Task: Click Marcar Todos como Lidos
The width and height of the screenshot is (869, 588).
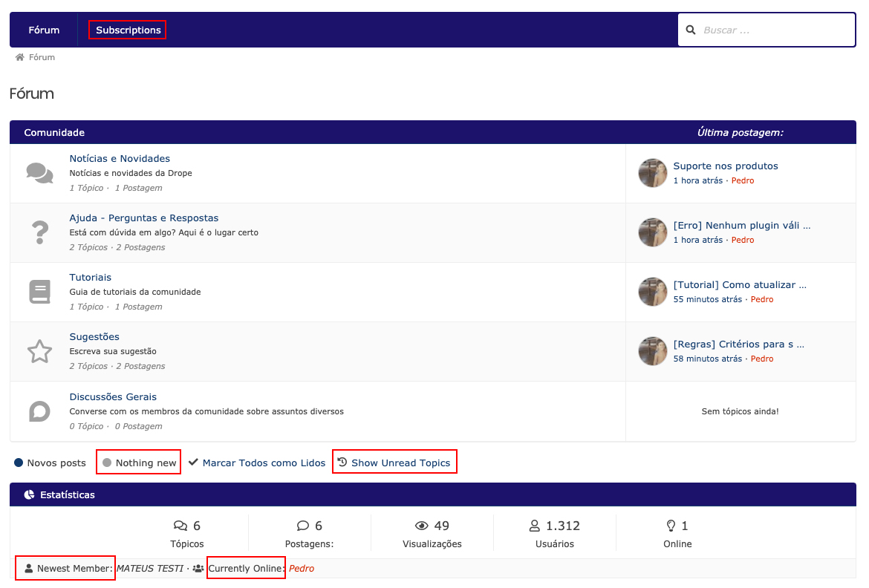Action: 264,463
